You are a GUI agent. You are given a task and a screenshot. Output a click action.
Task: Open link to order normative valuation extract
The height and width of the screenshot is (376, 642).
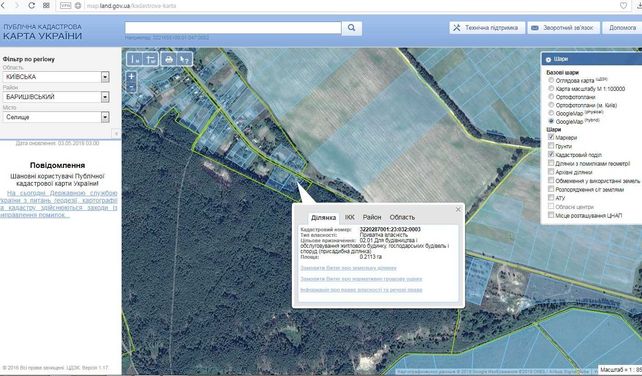(x=361, y=279)
